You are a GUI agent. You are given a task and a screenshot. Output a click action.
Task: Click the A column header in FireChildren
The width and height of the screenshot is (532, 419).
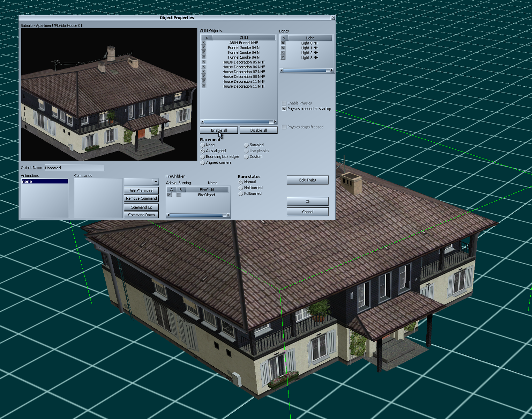(171, 190)
